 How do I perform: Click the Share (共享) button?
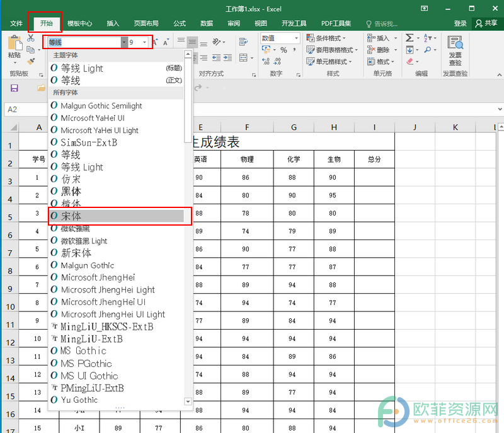[486, 23]
